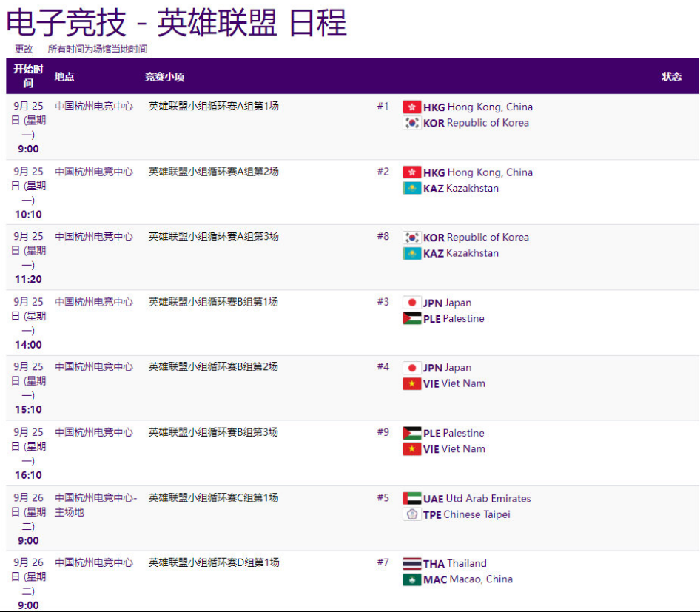Click Thailand flag icon in match #7

[x=411, y=563]
